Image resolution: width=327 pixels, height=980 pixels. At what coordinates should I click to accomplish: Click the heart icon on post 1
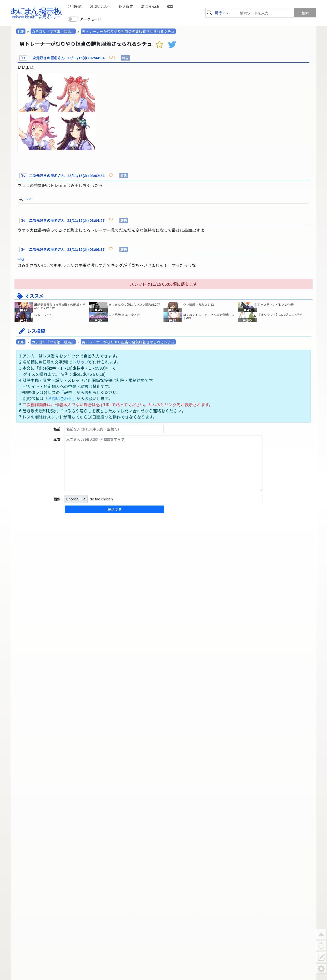(x=111, y=57)
